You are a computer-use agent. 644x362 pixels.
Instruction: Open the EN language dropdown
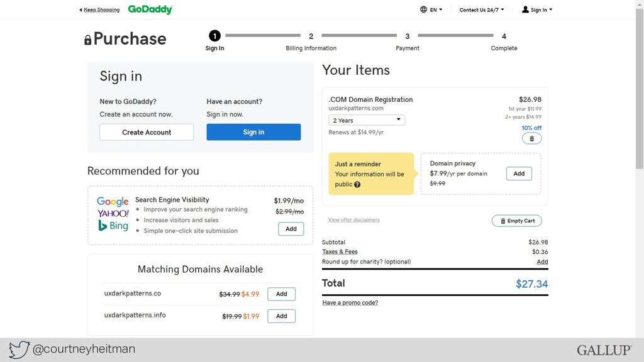pos(436,10)
